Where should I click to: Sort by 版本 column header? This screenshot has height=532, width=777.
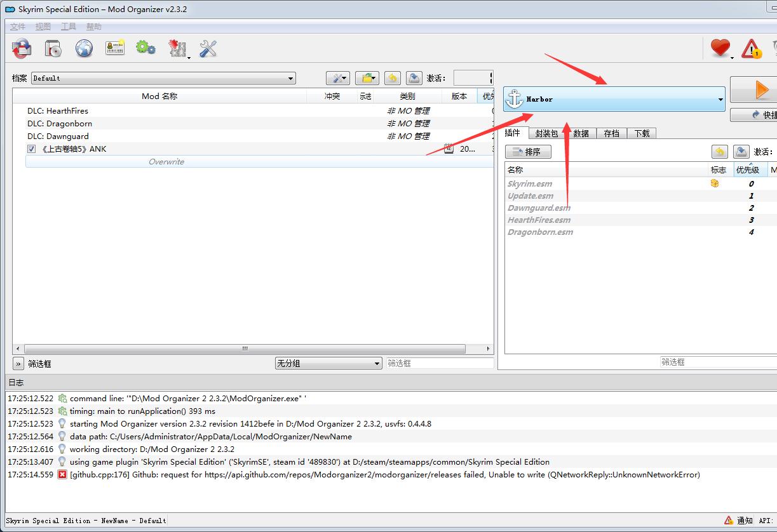[x=459, y=96]
